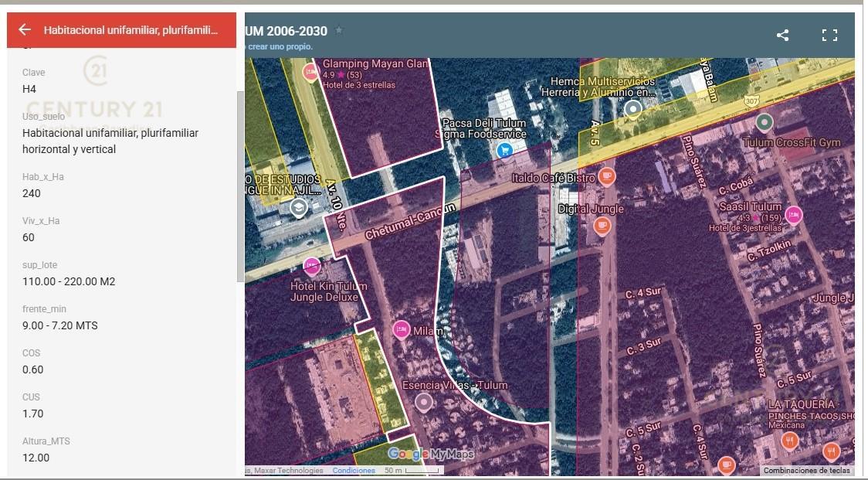Viewport: 868px width, 480px height.
Task: Open Saasil Tulum hotel pin
Action: (793, 215)
